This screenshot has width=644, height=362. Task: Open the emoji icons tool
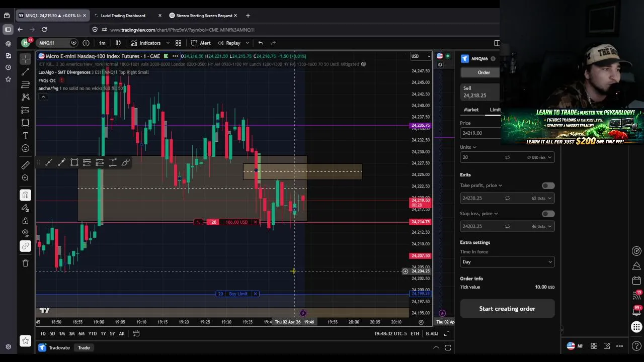click(26, 148)
